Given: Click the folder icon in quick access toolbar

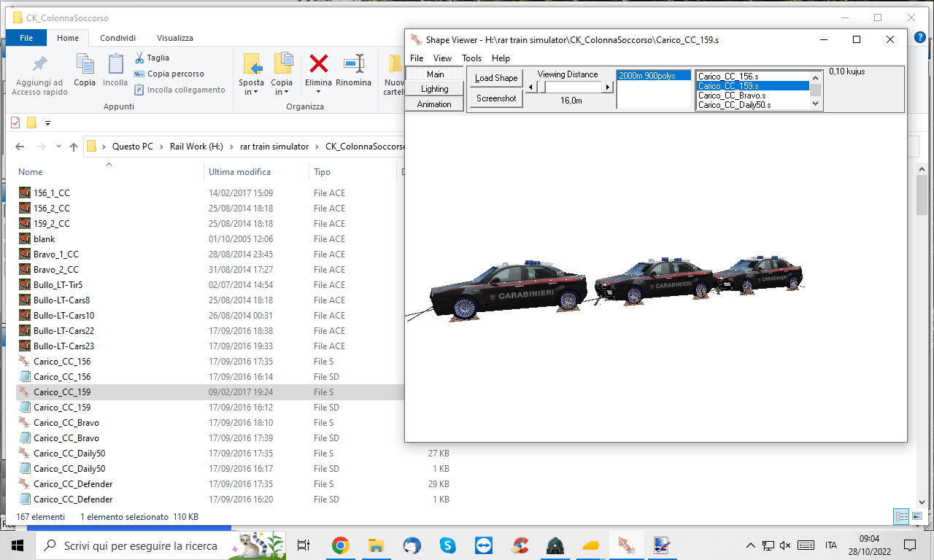Looking at the screenshot, I should pos(31,122).
